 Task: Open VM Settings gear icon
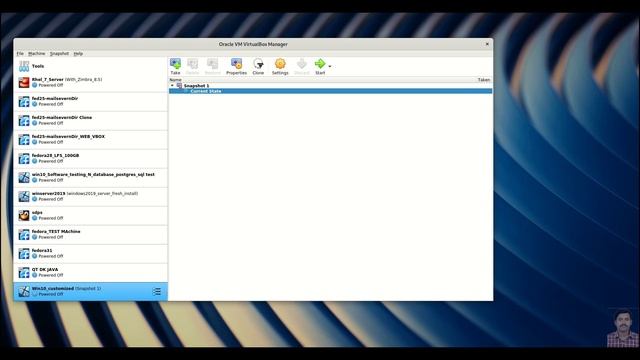click(280, 67)
